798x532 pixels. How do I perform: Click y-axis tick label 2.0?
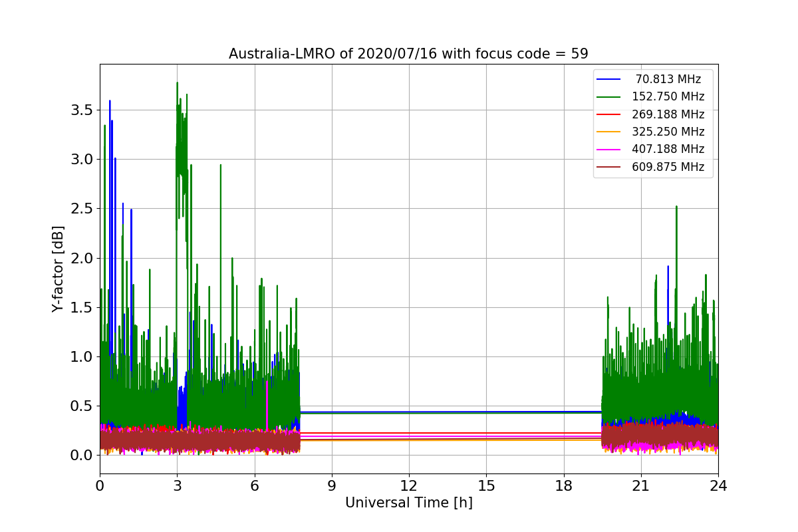click(x=81, y=258)
